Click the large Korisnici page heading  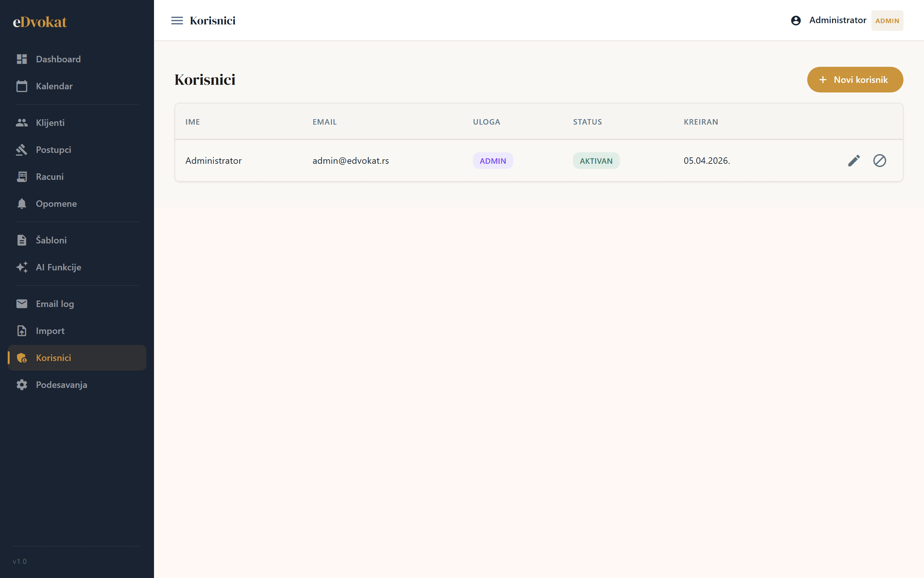205,80
